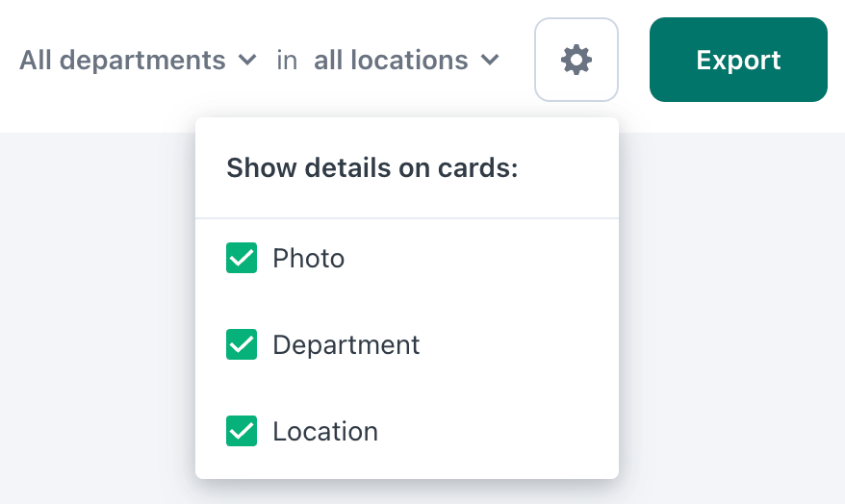Click the word 'in' between filters
The width and height of the screenshot is (845, 504).
(287, 60)
